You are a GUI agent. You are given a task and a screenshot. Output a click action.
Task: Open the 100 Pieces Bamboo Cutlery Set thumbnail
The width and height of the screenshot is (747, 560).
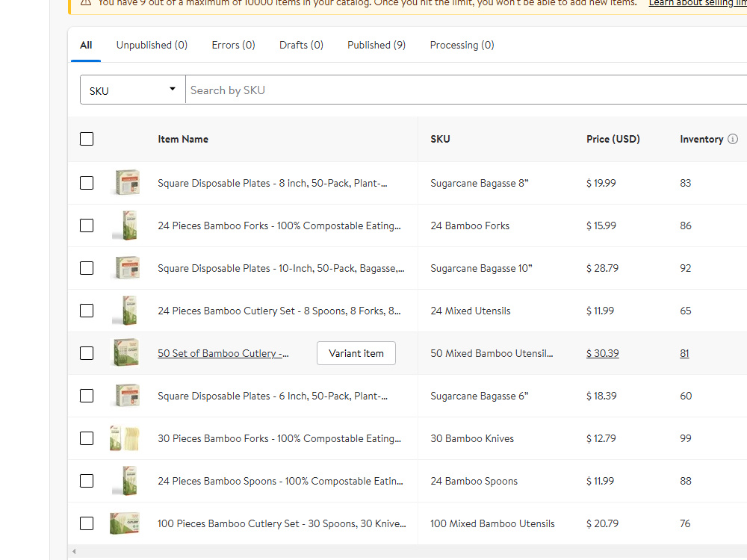[x=124, y=523]
